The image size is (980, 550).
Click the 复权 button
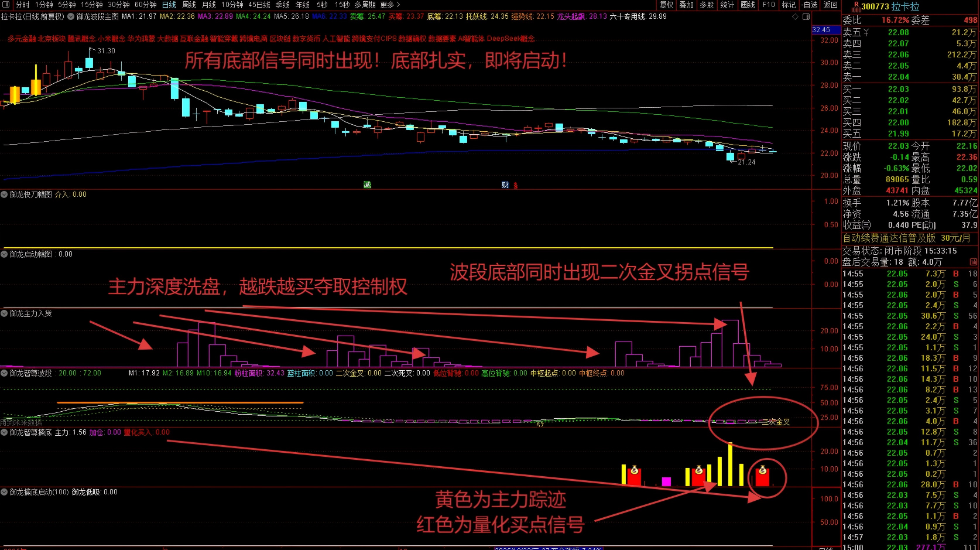pos(666,5)
